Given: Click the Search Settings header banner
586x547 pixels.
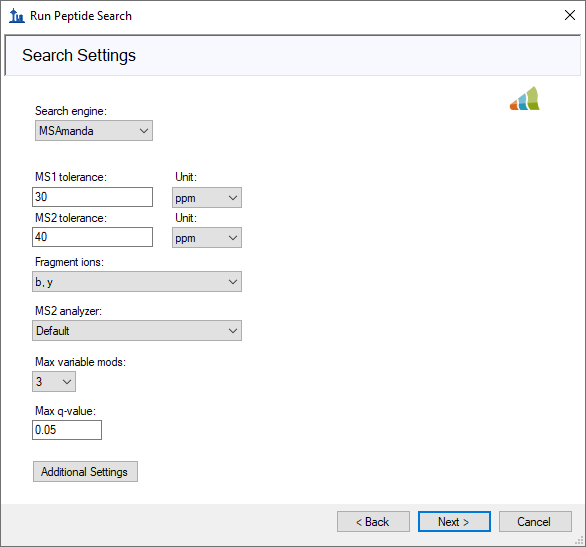Looking at the screenshot, I should coord(293,56).
